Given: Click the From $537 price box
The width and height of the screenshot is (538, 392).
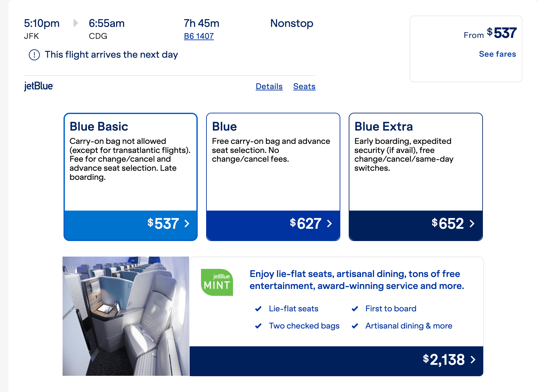Looking at the screenshot, I should [x=466, y=49].
